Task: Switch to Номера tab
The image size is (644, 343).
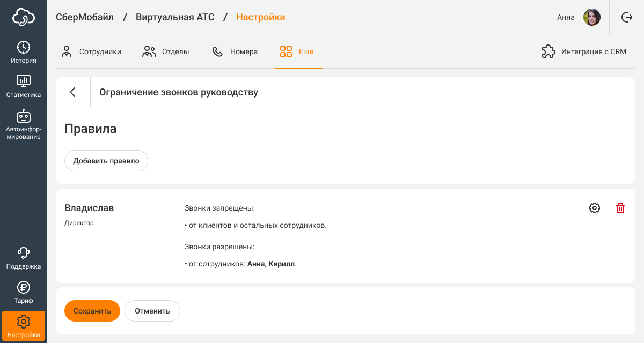Action: tap(235, 52)
